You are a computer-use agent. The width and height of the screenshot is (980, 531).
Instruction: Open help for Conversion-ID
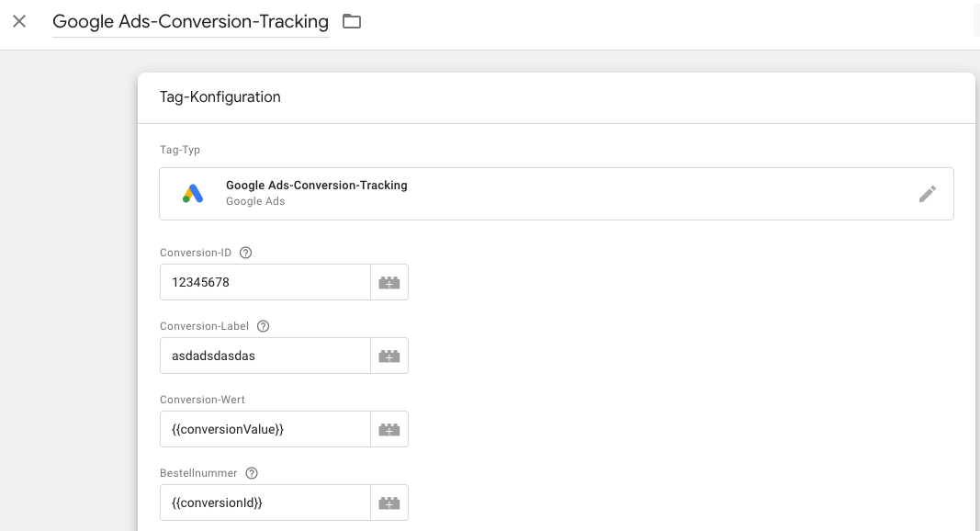[x=245, y=253]
